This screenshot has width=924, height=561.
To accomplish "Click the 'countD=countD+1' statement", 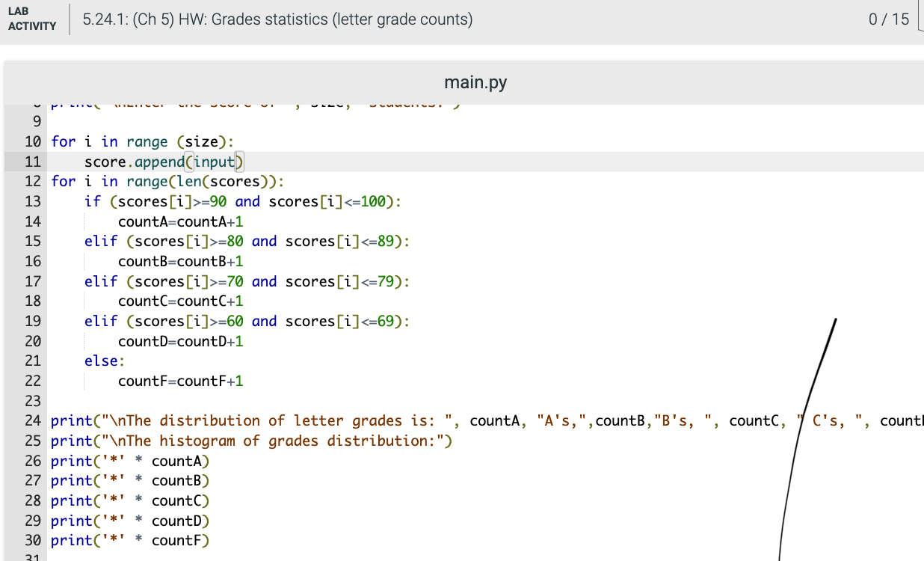I will [x=181, y=341].
